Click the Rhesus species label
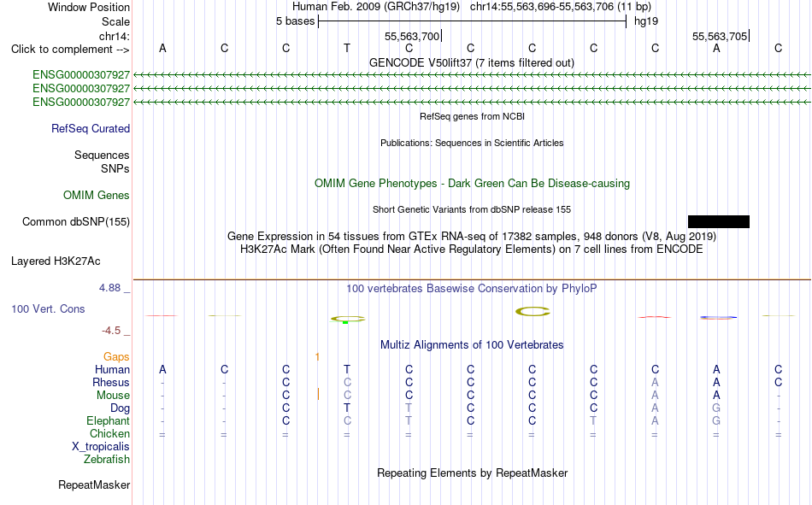 tap(111, 382)
